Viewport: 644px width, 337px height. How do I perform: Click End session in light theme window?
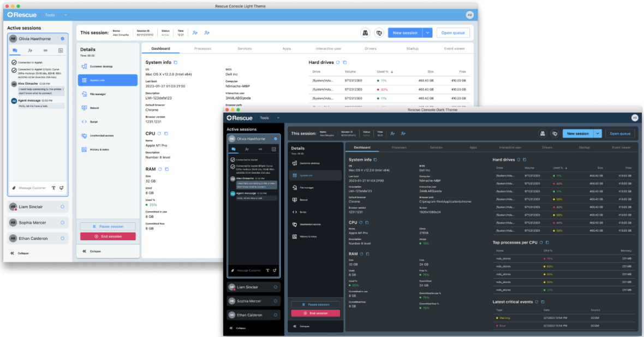click(x=108, y=237)
